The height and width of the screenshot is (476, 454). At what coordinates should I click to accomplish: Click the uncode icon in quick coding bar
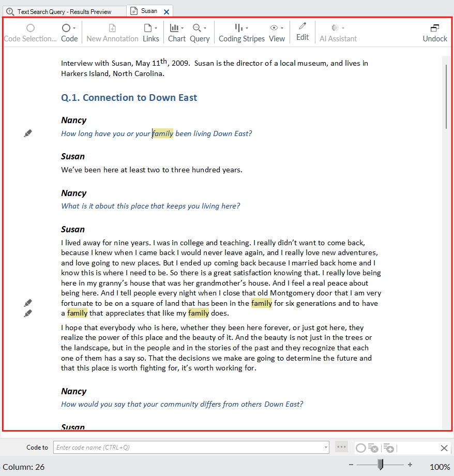[x=373, y=448]
